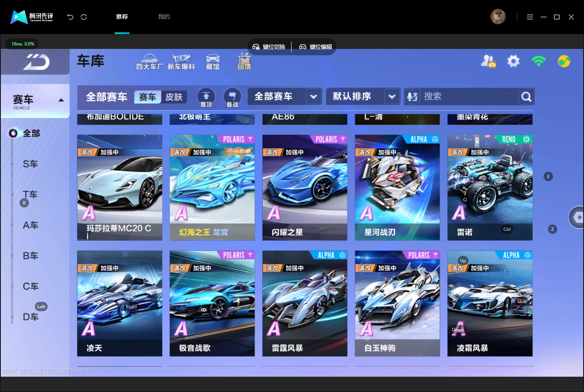584x392 pixels.
Task: Select the 雷诺 car thumbnail
Action: click(490, 187)
